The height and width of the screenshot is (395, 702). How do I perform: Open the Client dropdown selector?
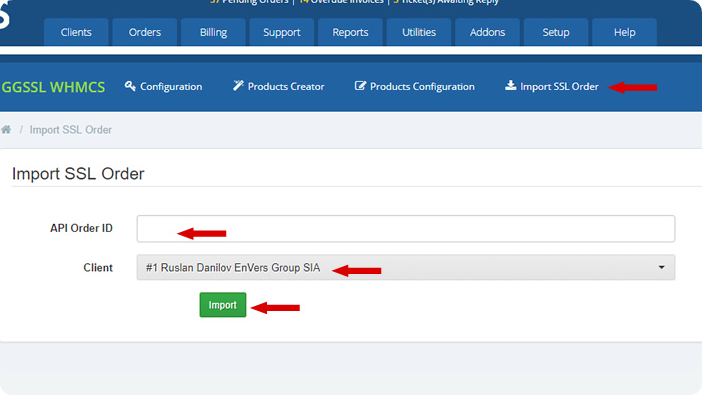406,267
